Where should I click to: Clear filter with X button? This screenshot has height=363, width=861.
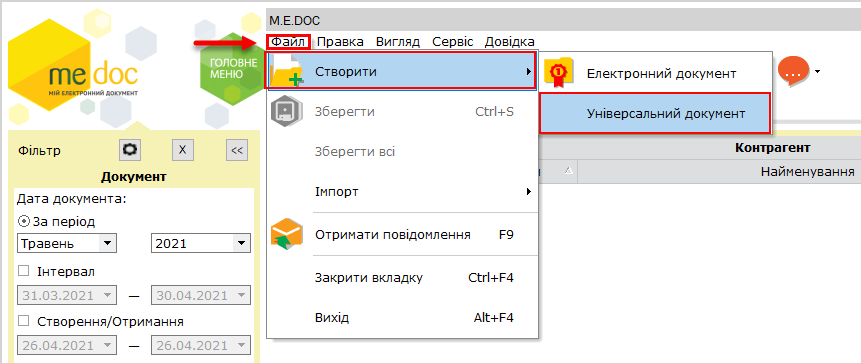pos(183,150)
